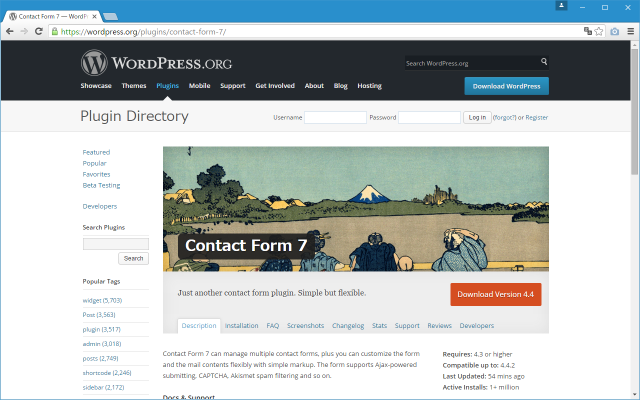Close the Contact Form 7 browser tab

tap(95, 16)
